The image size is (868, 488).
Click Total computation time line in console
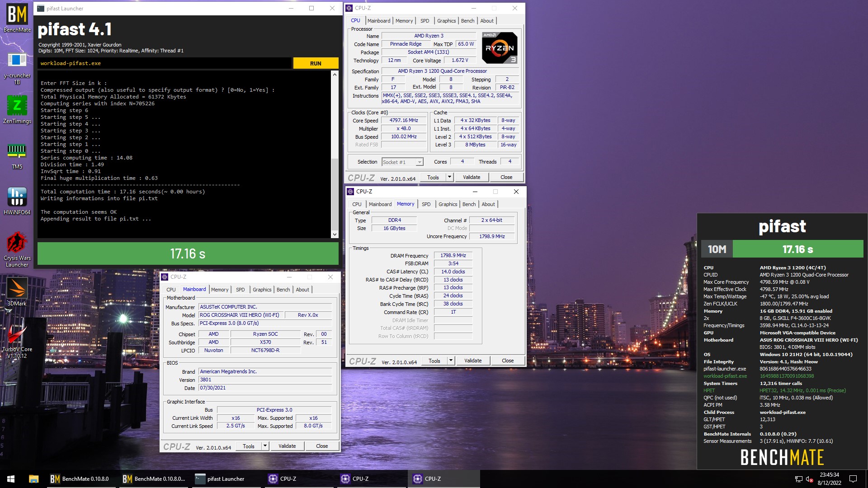click(123, 192)
